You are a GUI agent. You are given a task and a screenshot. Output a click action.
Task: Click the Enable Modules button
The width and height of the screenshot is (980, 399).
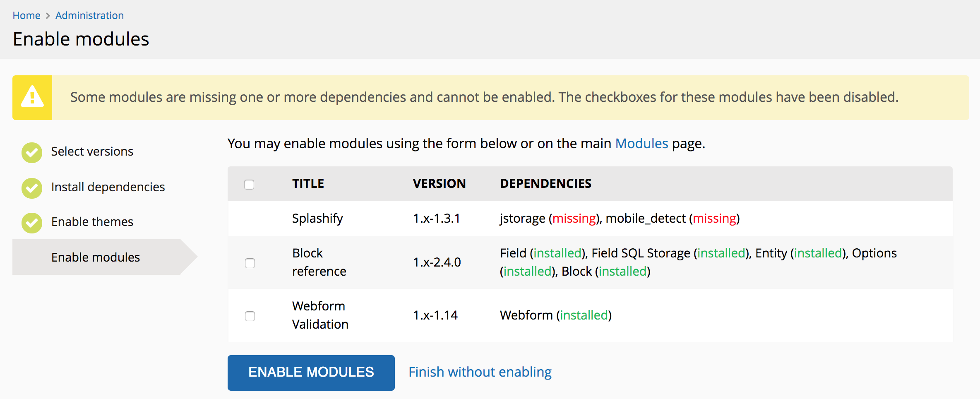[311, 372]
